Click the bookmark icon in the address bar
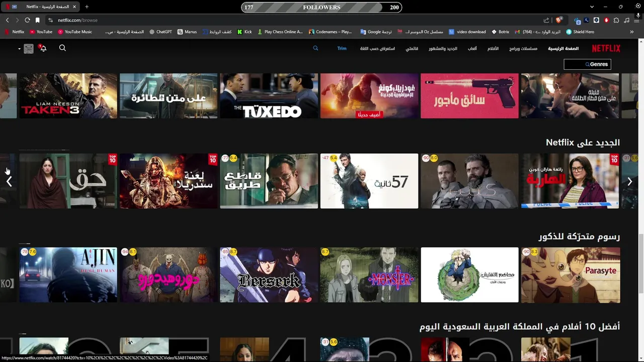The width and height of the screenshot is (644, 362). [37, 20]
